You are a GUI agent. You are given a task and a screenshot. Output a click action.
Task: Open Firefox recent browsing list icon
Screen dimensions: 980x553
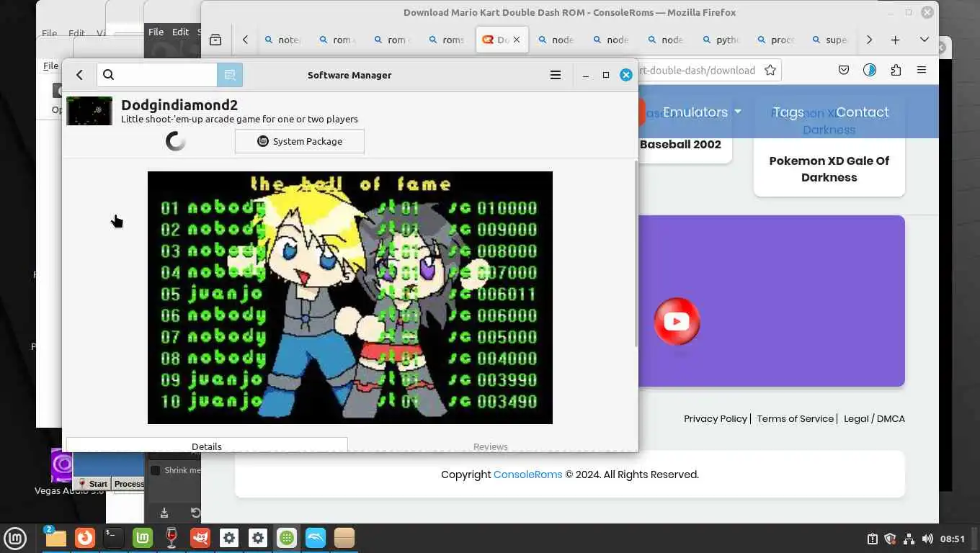215,40
